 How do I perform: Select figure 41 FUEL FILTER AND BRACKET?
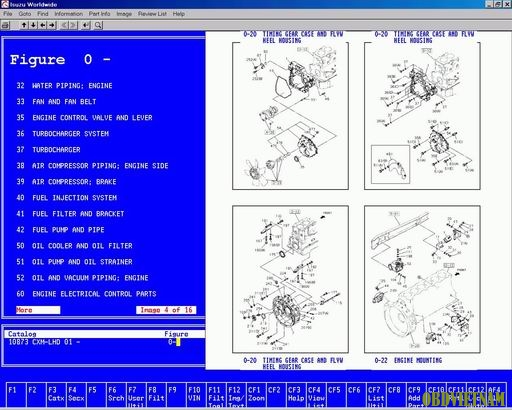pyautogui.click(x=70, y=214)
